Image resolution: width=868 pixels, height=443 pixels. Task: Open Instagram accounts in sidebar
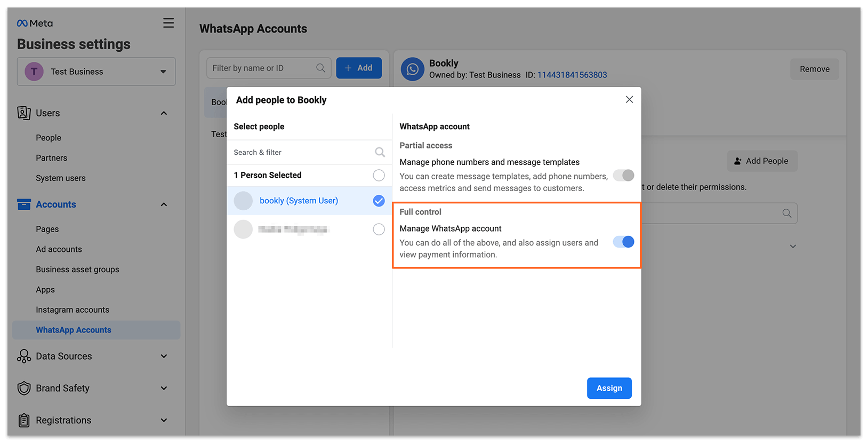coord(73,310)
